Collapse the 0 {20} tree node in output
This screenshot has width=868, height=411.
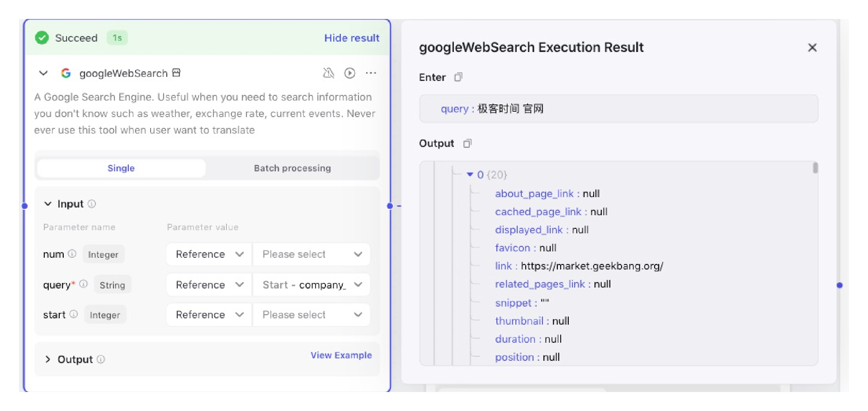470,175
